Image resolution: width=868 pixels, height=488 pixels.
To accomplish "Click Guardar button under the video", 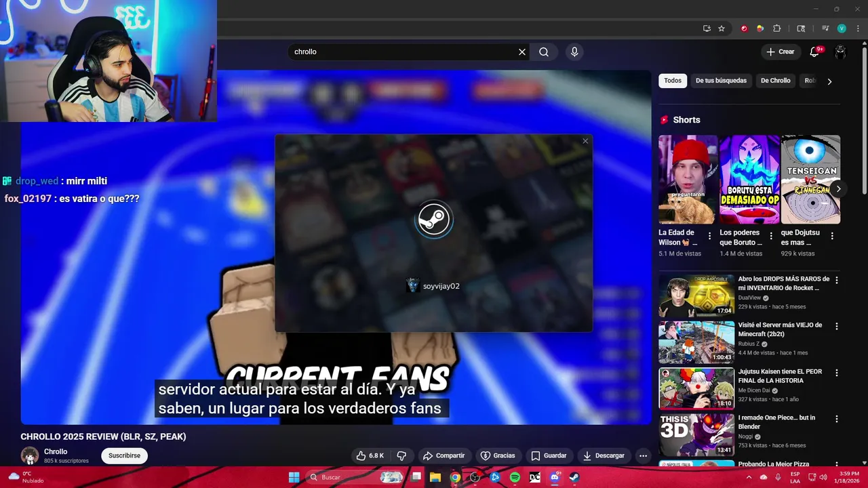I will 549,455.
